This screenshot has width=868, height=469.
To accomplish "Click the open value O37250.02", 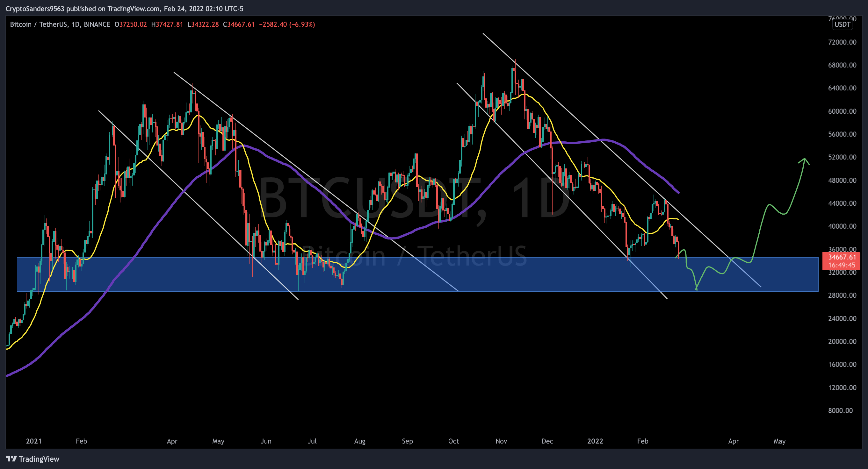I will click(x=131, y=24).
